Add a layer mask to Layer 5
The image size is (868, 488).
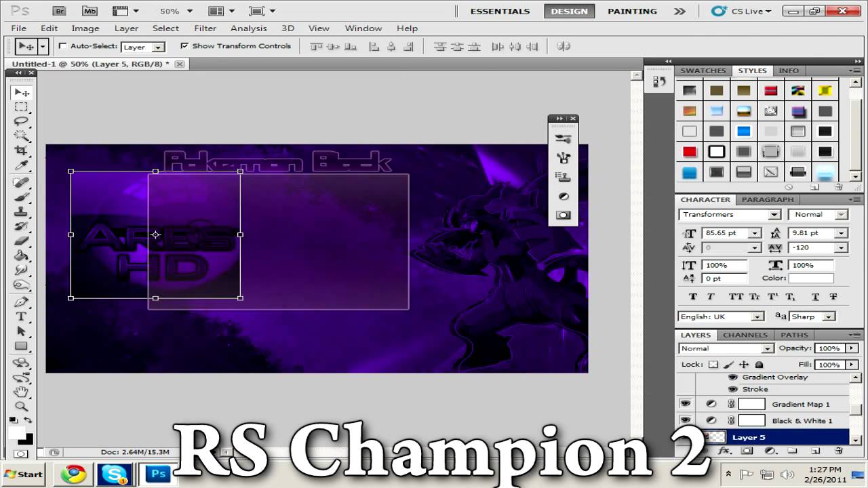pos(747,451)
